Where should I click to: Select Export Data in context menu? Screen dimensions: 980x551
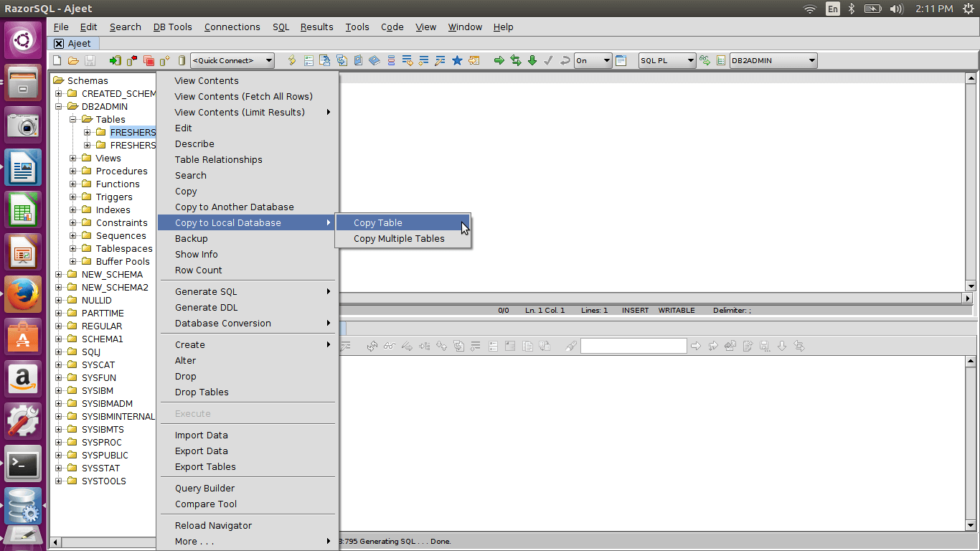pyautogui.click(x=248, y=451)
